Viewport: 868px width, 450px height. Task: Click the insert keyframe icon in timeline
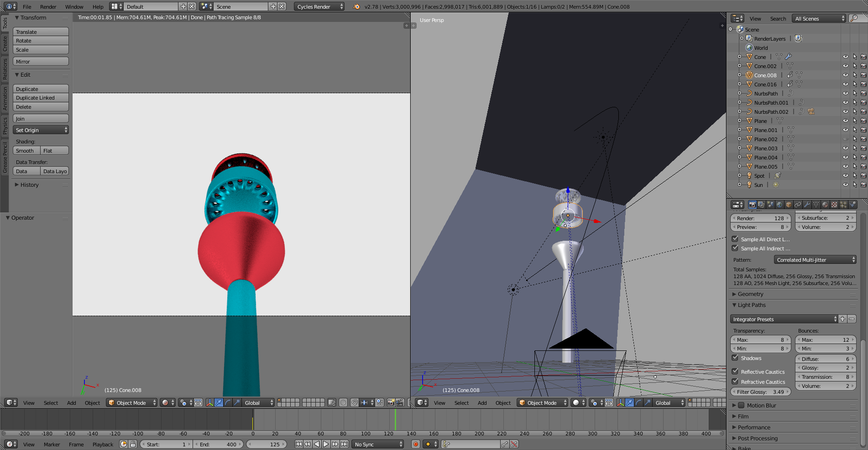click(505, 444)
